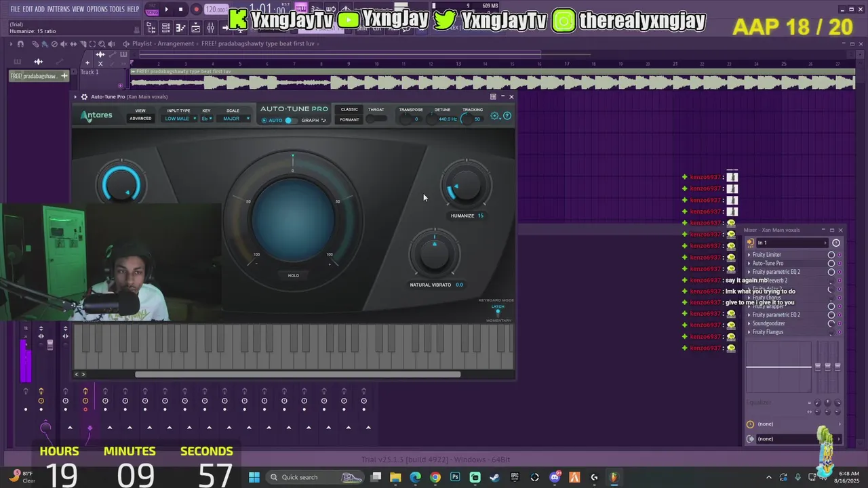Open the LOW MALE input type dropdown
This screenshot has height=488, width=868.
(x=180, y=119)
